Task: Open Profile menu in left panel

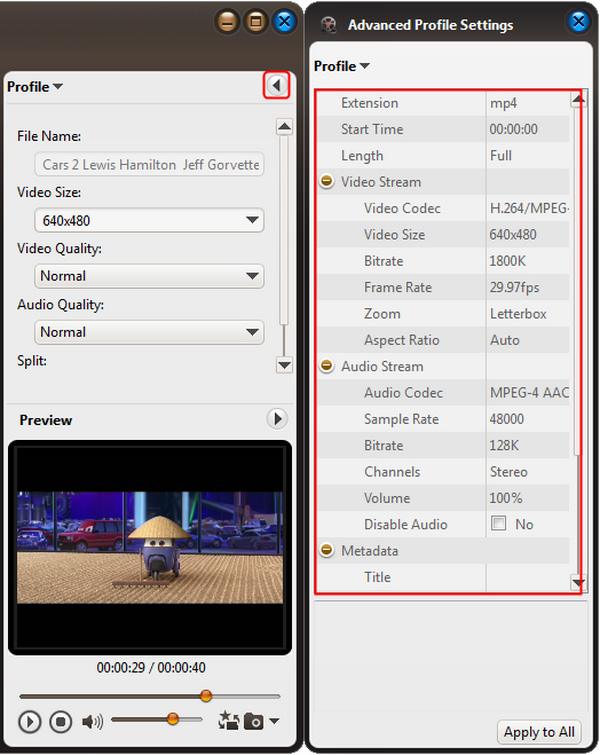Action: [35, 87]
